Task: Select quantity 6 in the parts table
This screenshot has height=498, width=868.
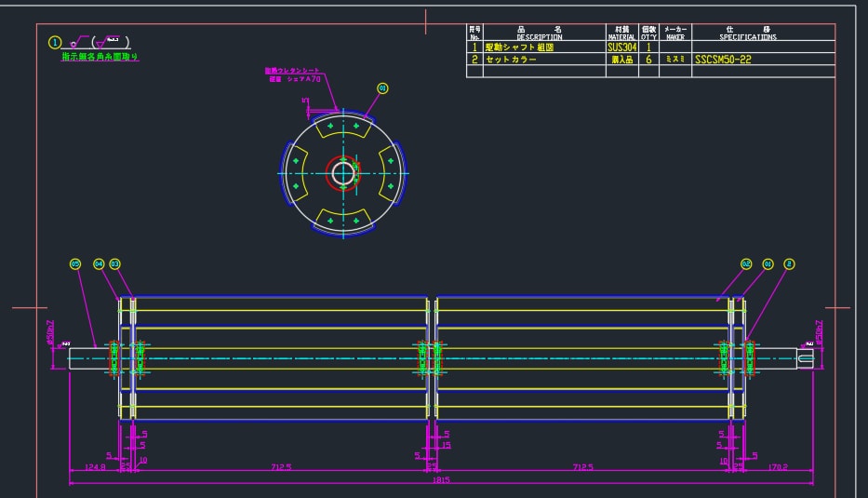Action: (648, 60)
